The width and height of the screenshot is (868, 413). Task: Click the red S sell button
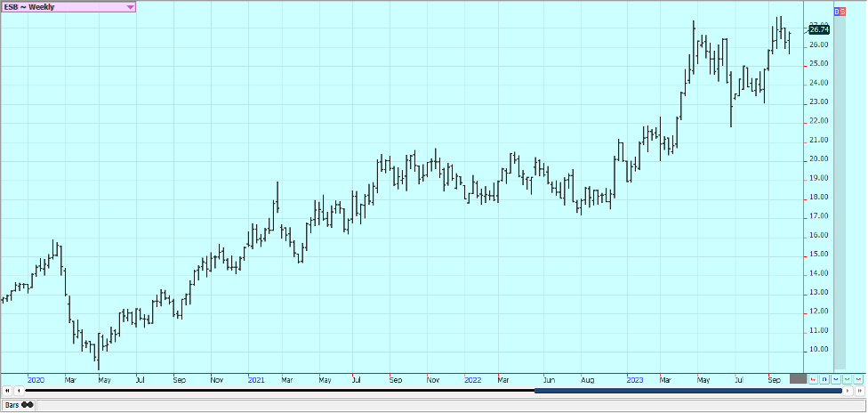coord(843,12)
